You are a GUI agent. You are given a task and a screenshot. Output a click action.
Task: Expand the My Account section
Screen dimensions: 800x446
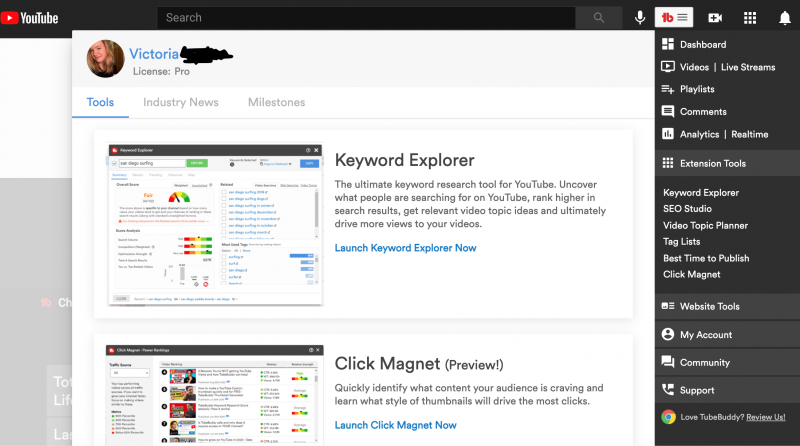[x=706, y=335]
